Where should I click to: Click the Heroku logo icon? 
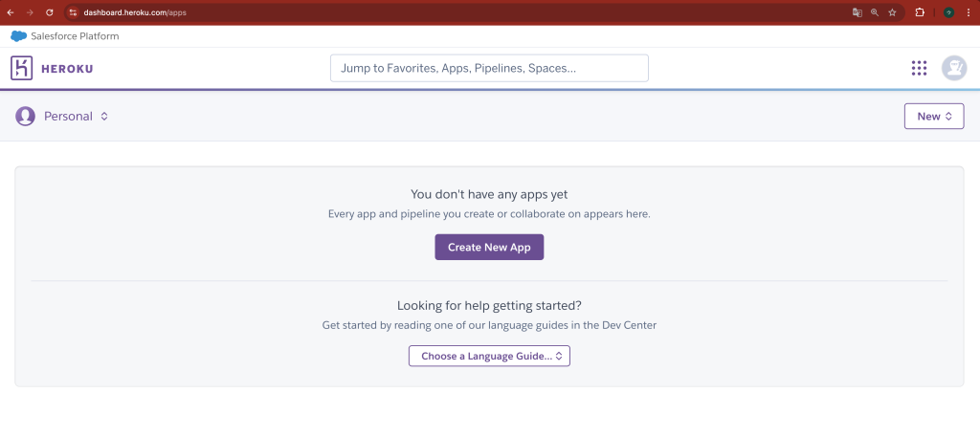tap(22, 68)
